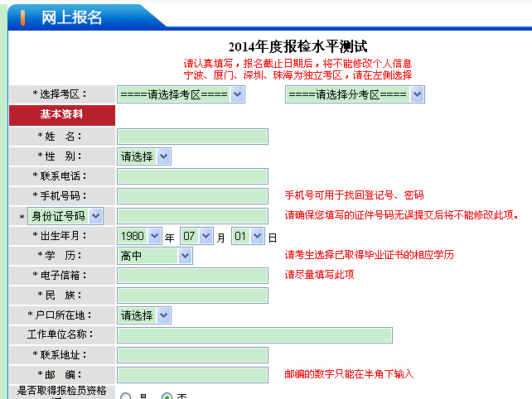Image resolution: width=532 pixels, height=399 pixels.
Task: Open the 请选择考区 dropdown
Action: (181, 94)
